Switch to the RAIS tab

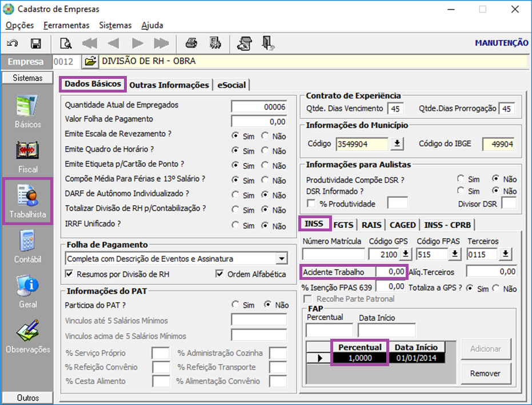(x=371, y=225)
